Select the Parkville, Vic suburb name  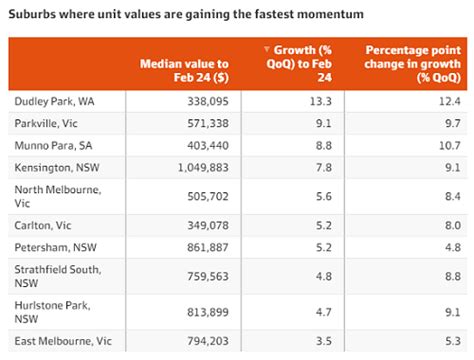tap(46, 123)
